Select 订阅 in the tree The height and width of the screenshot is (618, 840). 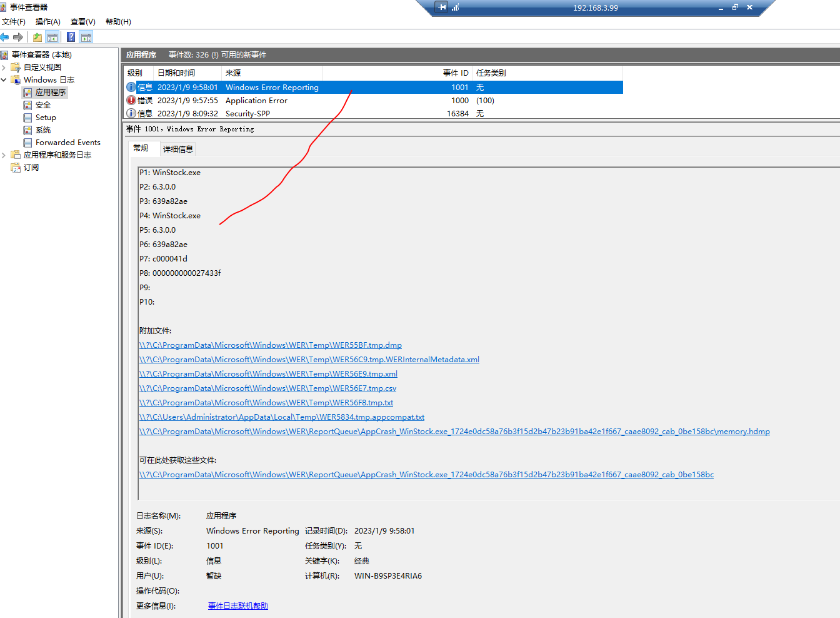31,168
